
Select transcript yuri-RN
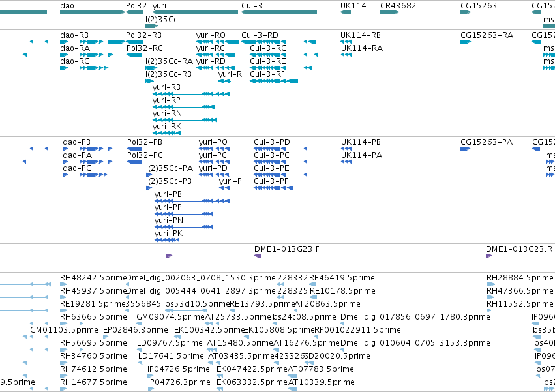167,113
